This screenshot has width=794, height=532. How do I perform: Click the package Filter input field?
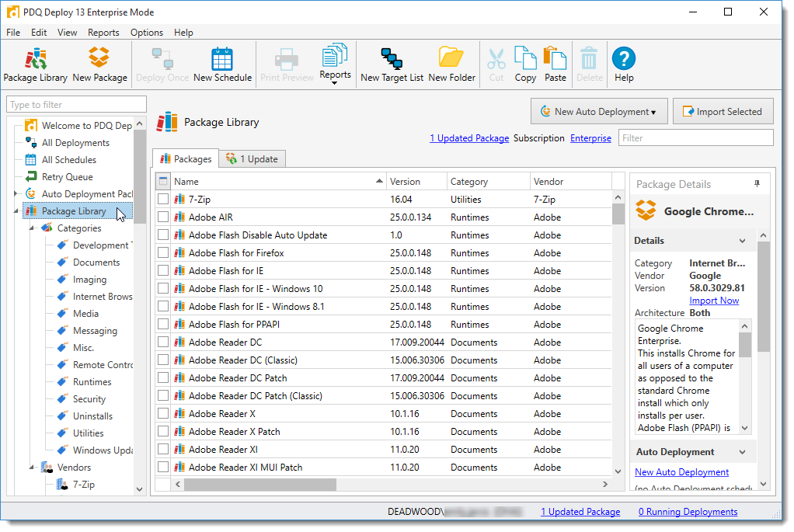[x=695, y=138]
